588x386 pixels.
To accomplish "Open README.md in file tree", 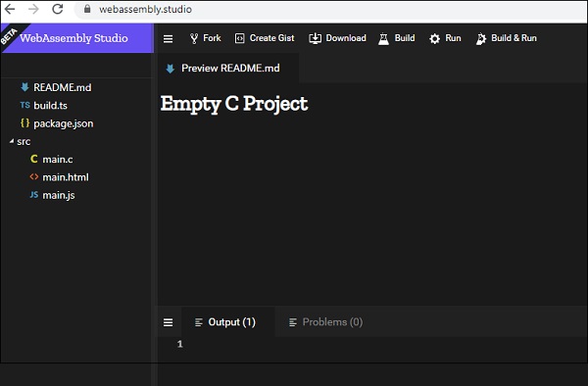I will [x=56, y=87].
